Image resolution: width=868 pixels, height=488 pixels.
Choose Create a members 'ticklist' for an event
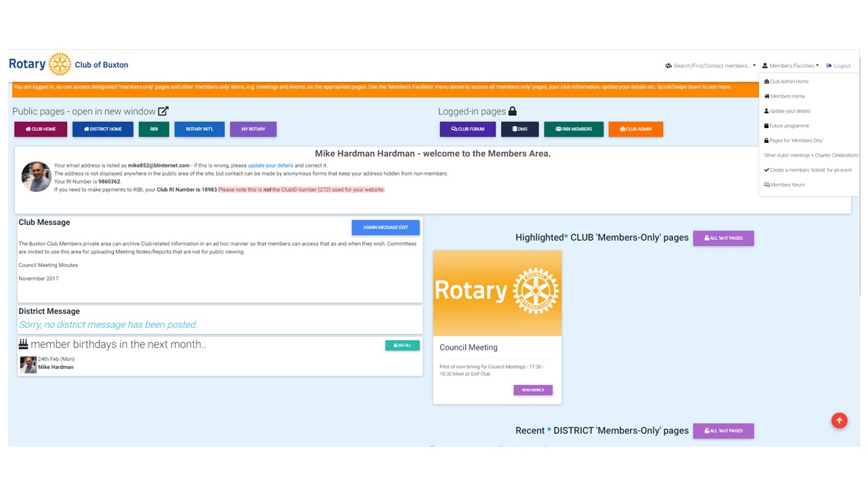click(808, 170)
